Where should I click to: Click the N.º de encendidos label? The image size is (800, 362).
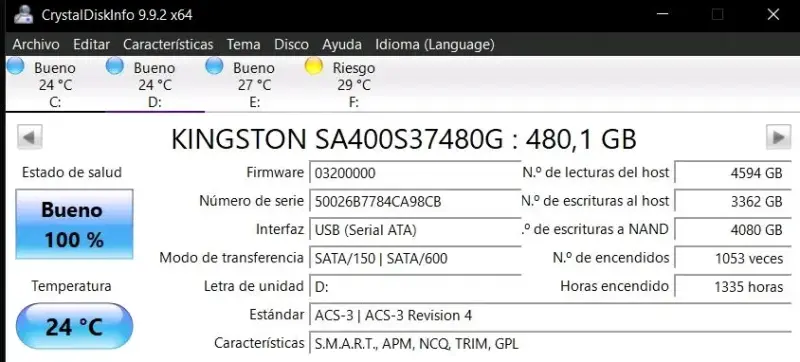click(611, 257)
